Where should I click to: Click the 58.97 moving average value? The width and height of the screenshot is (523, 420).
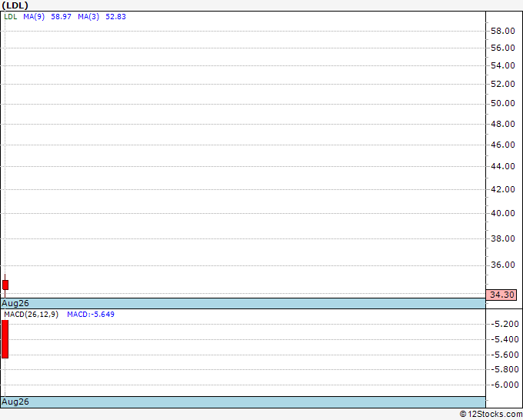point(61,17)
